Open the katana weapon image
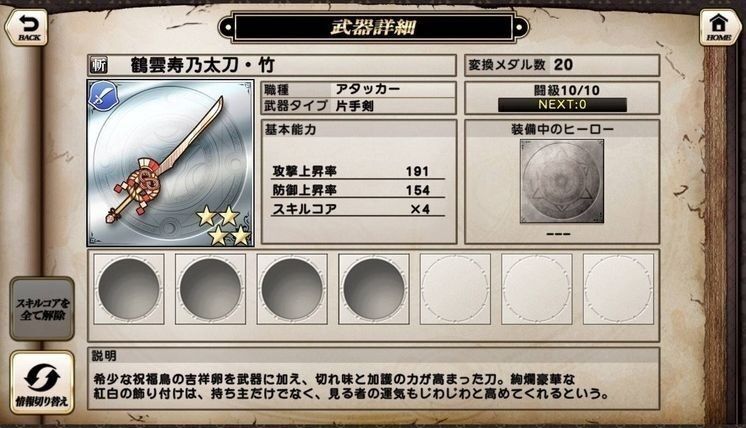 click(170, 163)
